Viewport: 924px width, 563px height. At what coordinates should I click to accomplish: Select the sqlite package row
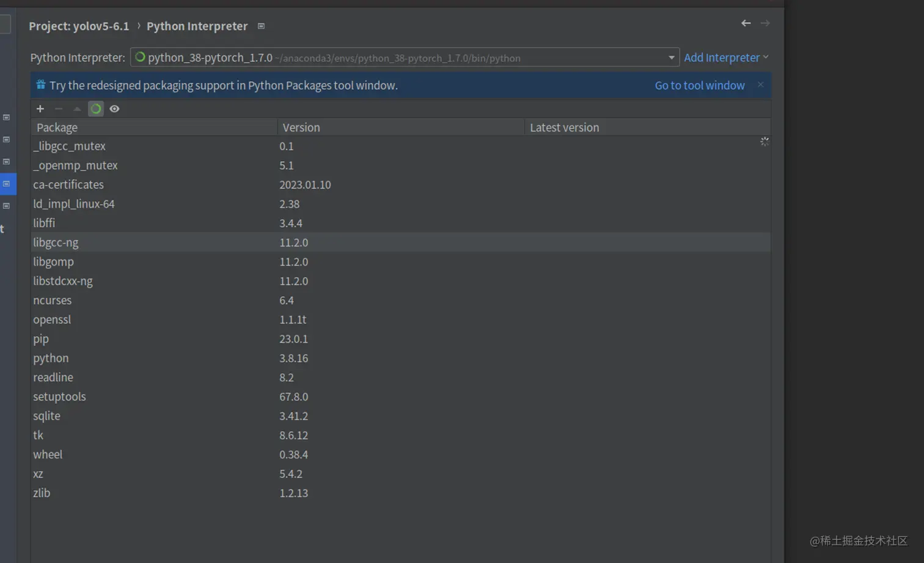tap(401, 416)
